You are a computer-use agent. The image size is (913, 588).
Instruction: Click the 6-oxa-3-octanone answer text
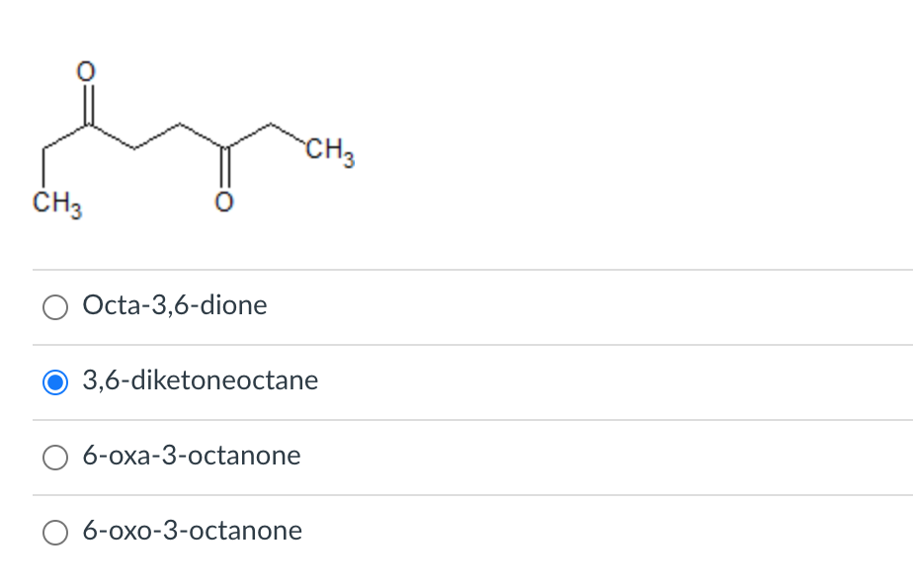point(192,457)
